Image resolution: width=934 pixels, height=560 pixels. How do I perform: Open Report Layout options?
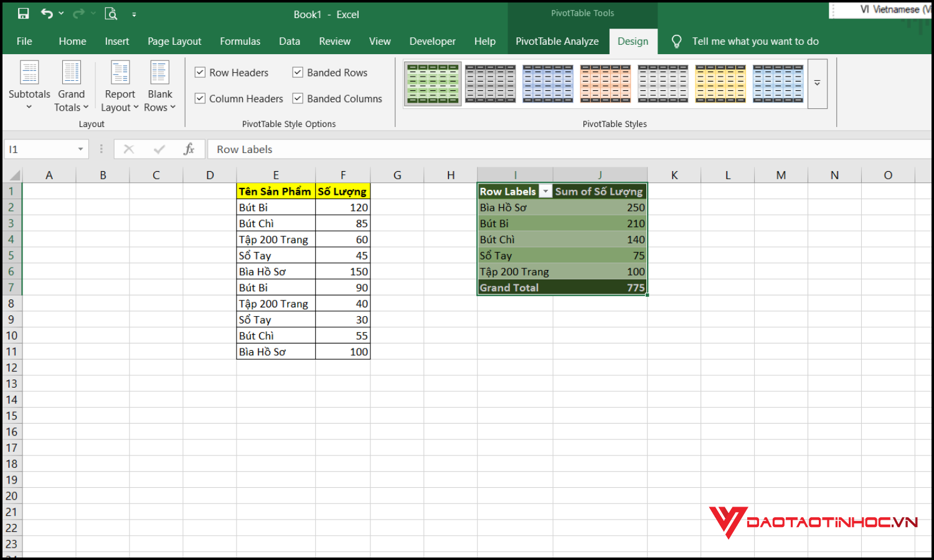[119, 85]
